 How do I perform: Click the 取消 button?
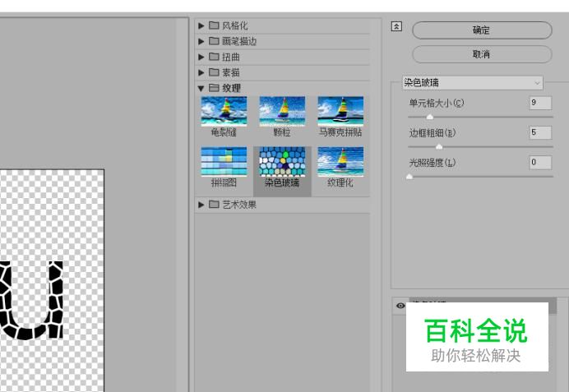(x=482, y=54)
